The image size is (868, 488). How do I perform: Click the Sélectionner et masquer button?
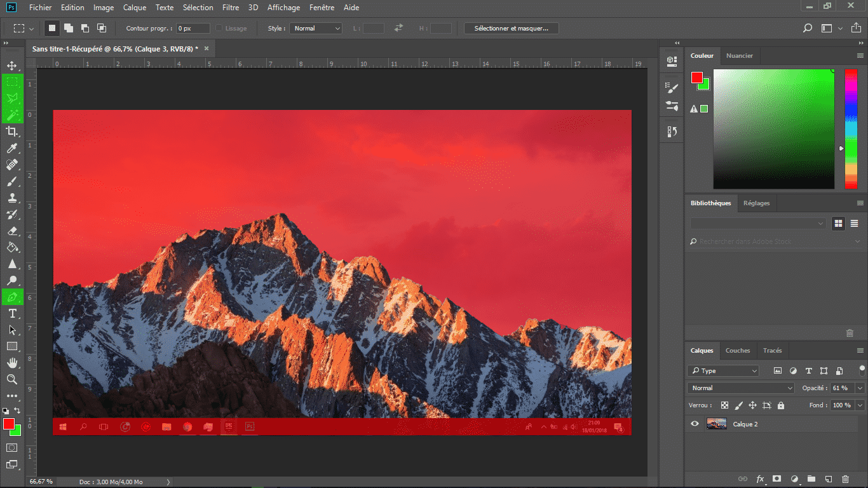pos(511,29)
